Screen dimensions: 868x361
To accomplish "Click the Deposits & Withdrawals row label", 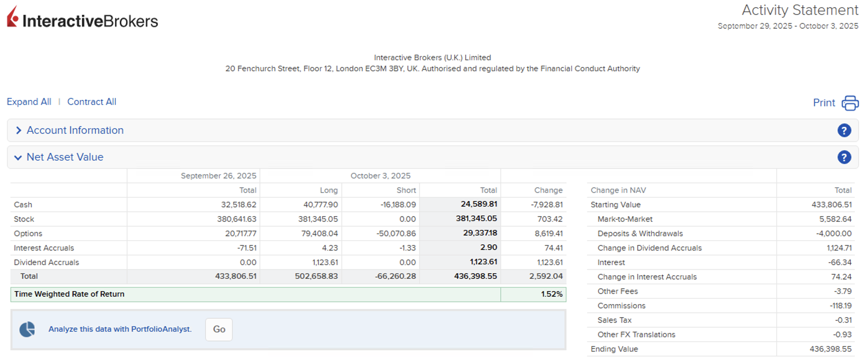I will point(640,233).
